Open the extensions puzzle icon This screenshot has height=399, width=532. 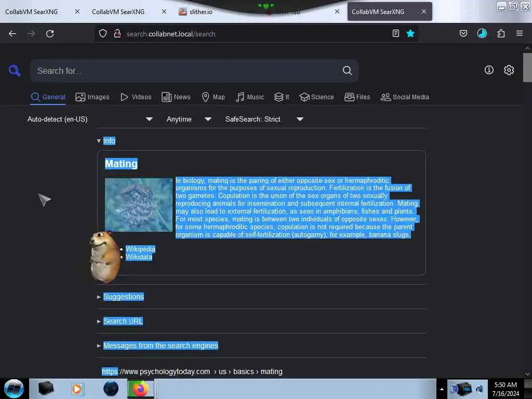(x=501, y=33)
